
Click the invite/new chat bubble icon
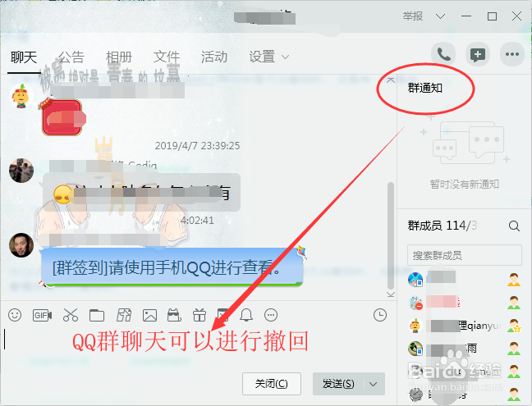[x=477, y=54]
